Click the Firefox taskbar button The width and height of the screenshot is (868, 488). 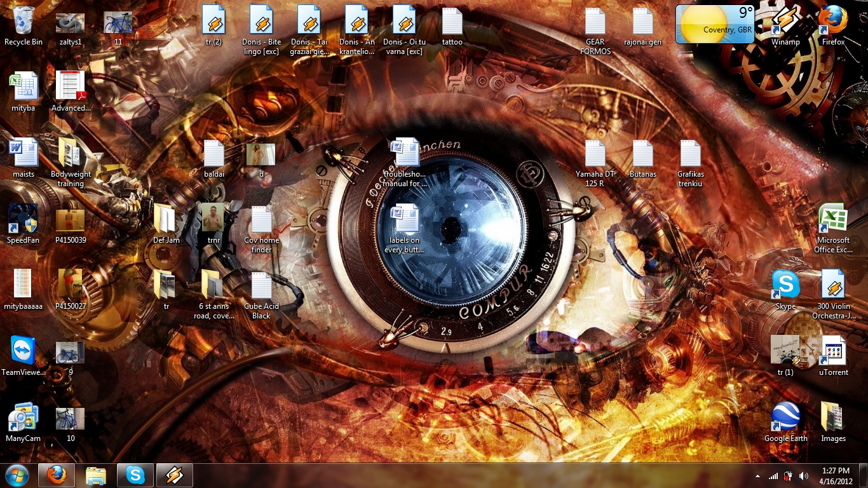(x=57, y=475)
